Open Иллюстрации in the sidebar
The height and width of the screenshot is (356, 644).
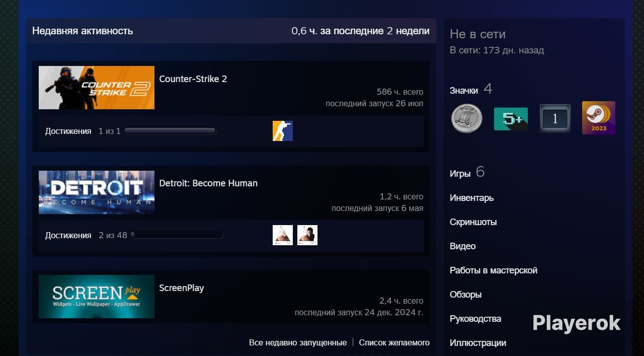(x=478, y=343)
